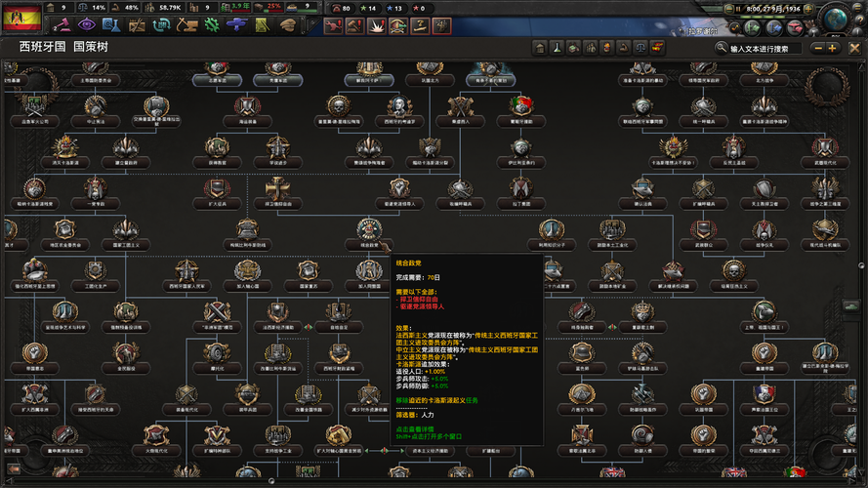868x488 pixels.
Task: Click the 筛选器: 人力 tooltip line
Action: pos(415,415)
